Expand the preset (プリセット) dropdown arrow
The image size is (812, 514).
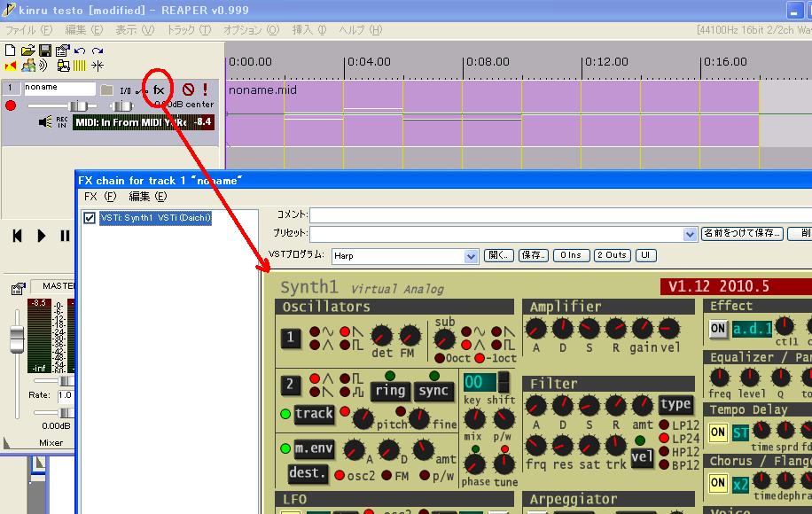pos(690,234)
